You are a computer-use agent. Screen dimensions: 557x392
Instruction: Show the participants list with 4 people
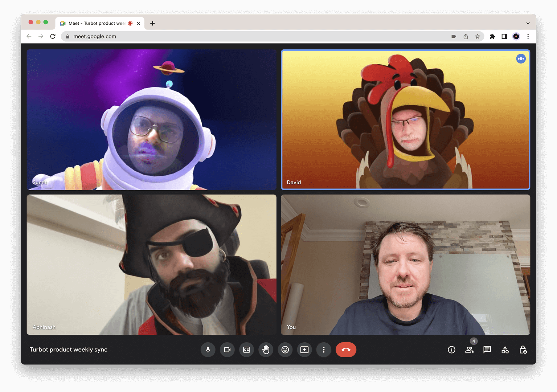pyautogui.click(x=469, y=350)
